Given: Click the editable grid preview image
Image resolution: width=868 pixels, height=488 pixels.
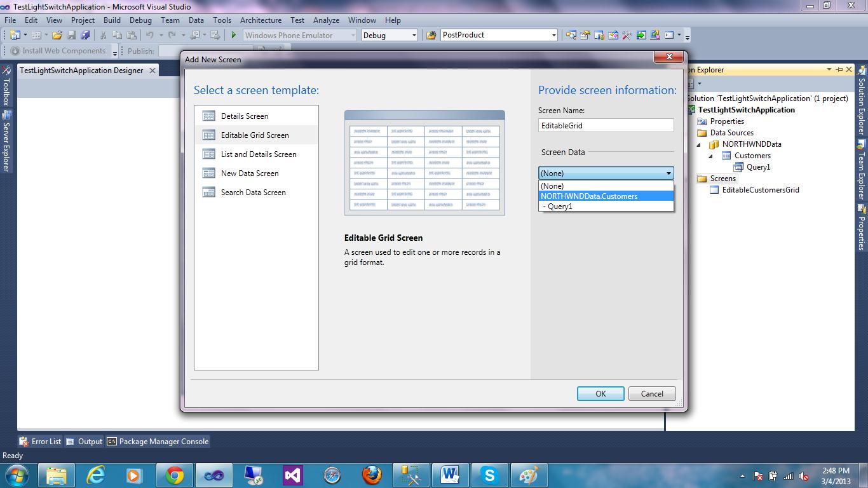Looking at the screenshot, I should click(x=424, y=163).
